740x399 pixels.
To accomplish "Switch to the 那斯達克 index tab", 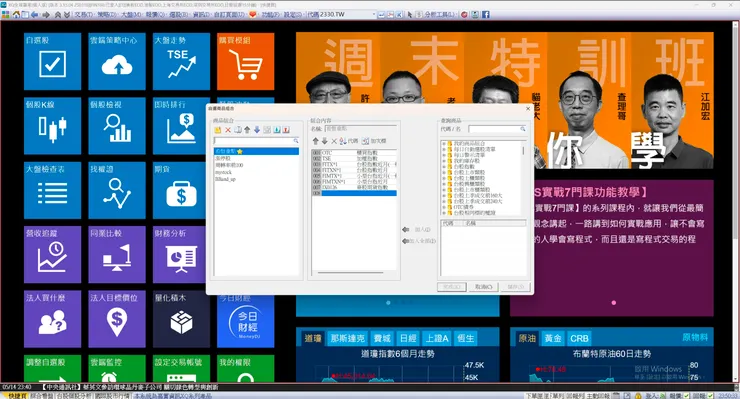I will [x=347, y=338].
